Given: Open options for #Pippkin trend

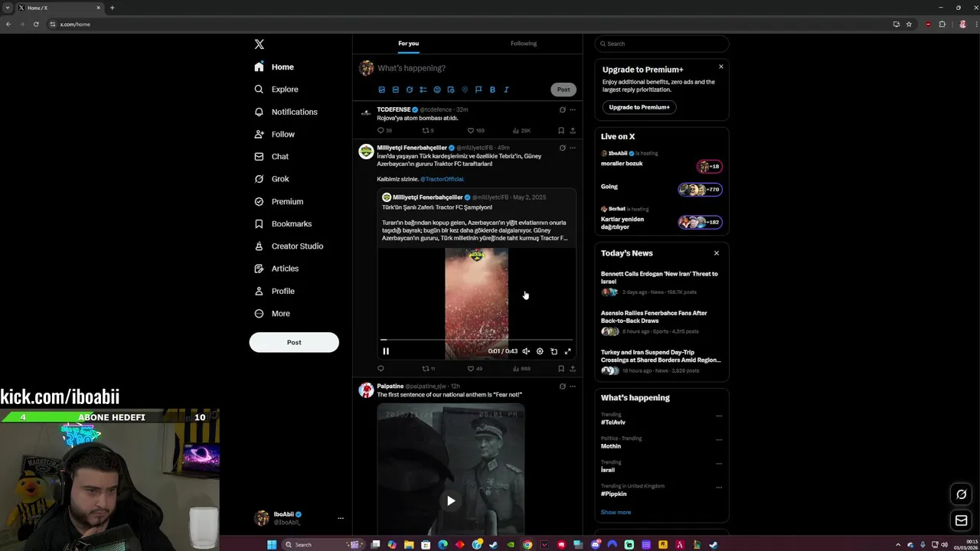Looking at the screenshot, I should coord(719,487).
